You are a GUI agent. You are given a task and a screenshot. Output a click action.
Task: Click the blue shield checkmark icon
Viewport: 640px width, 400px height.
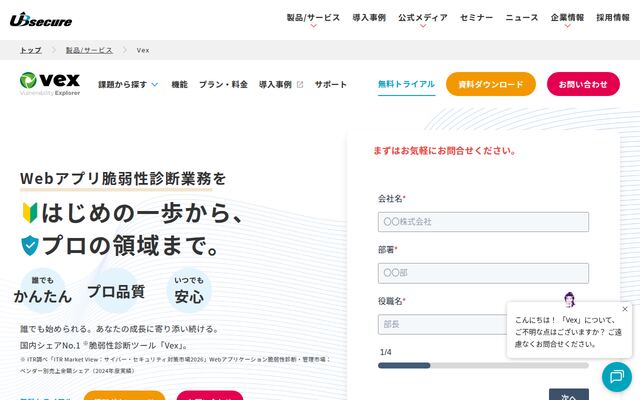[30, 245]
